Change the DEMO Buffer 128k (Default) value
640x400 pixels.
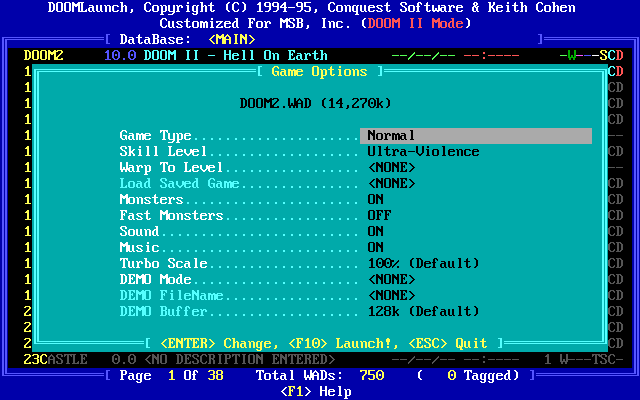click(x=423, y=311)
